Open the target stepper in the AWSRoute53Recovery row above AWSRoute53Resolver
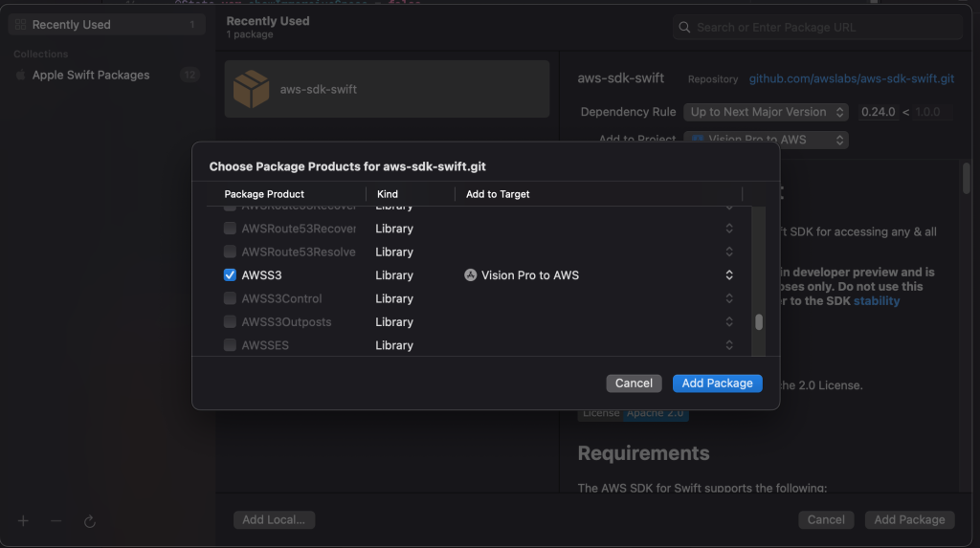Screen dimensions: 980x548 728,228
